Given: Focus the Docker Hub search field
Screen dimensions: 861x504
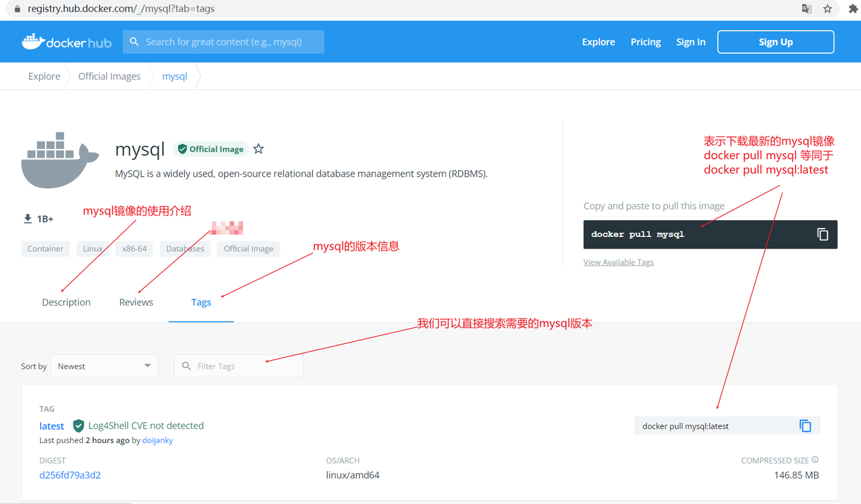Looking at the screenshot, I should (223, 42).
